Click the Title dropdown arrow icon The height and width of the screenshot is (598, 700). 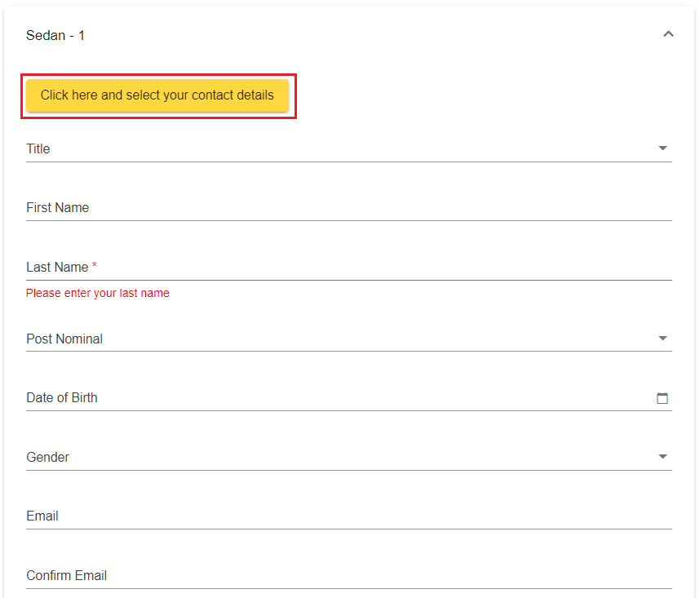coord(662,148)
